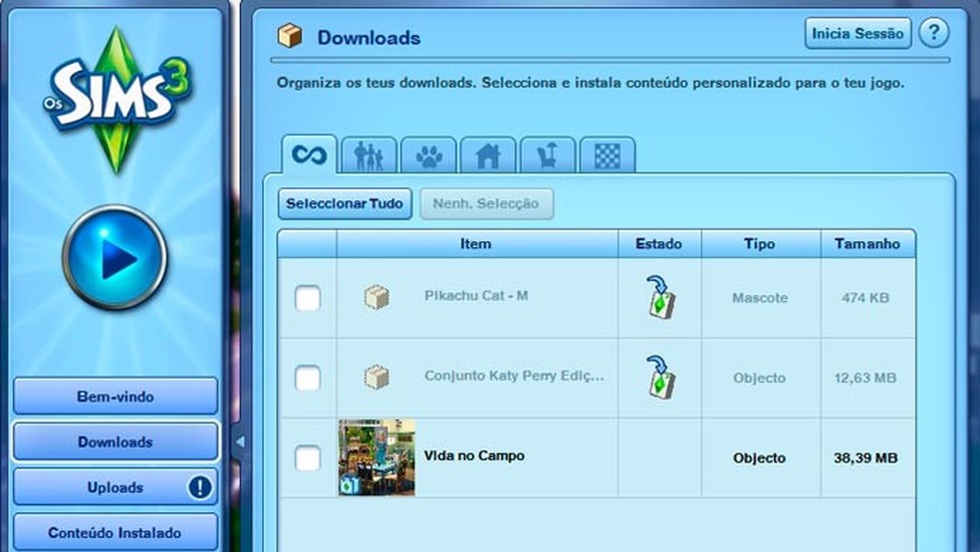This screenshot has width=980, height=552.
Task: Tick the checkbox for Conjunto Katy Perry
Action: [308, 379]
